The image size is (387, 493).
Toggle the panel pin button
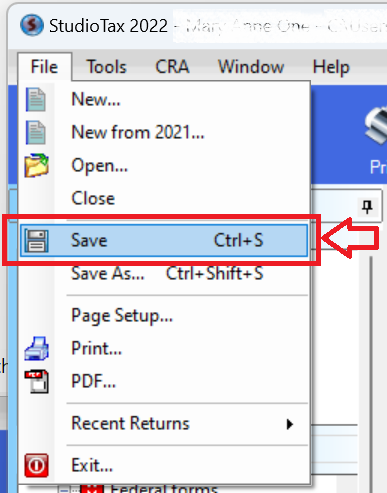click(367, 207)
